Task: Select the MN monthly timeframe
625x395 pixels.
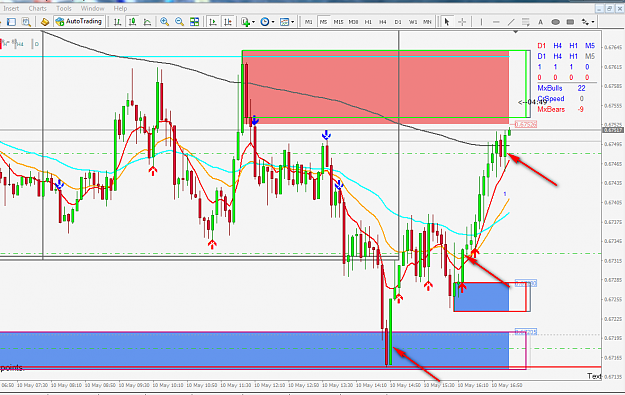Action: (x=427, y=22)
